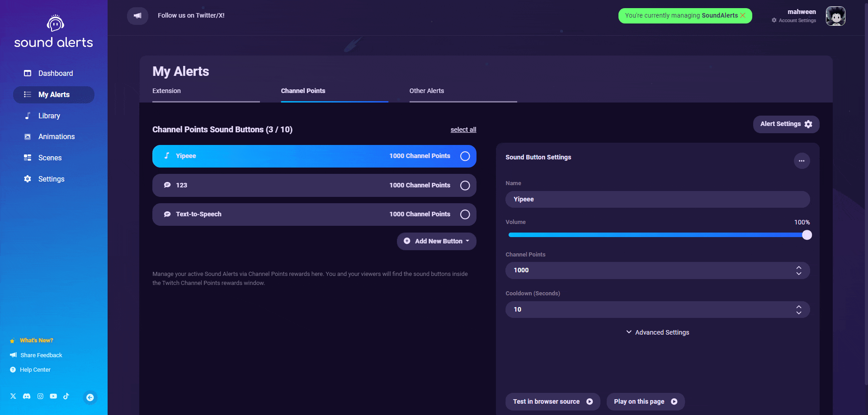Go to the Dashboard text label
The image size is (868, 415).
56,73
